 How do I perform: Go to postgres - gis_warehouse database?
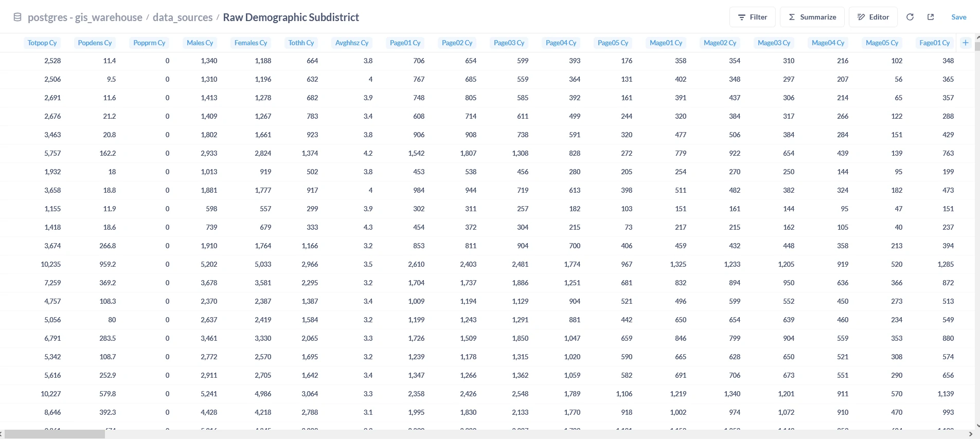(85, 17)
